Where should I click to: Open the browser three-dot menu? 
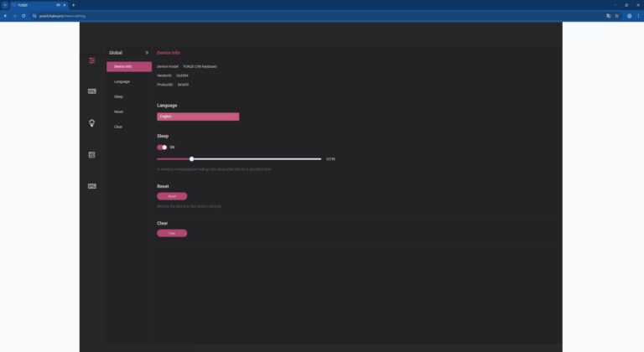638,16
